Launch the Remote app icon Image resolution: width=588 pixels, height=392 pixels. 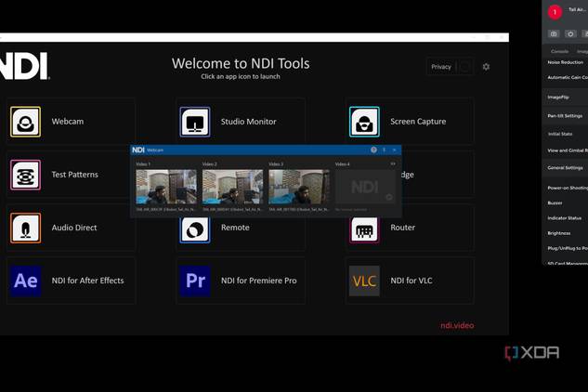coord(195,229)
